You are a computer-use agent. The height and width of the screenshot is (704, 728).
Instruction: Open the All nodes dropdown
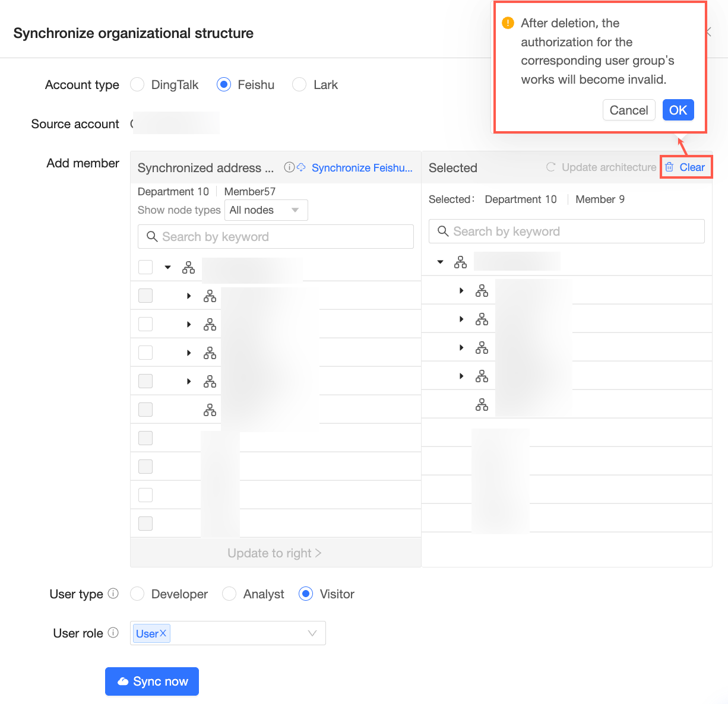(x=266, y=210)
